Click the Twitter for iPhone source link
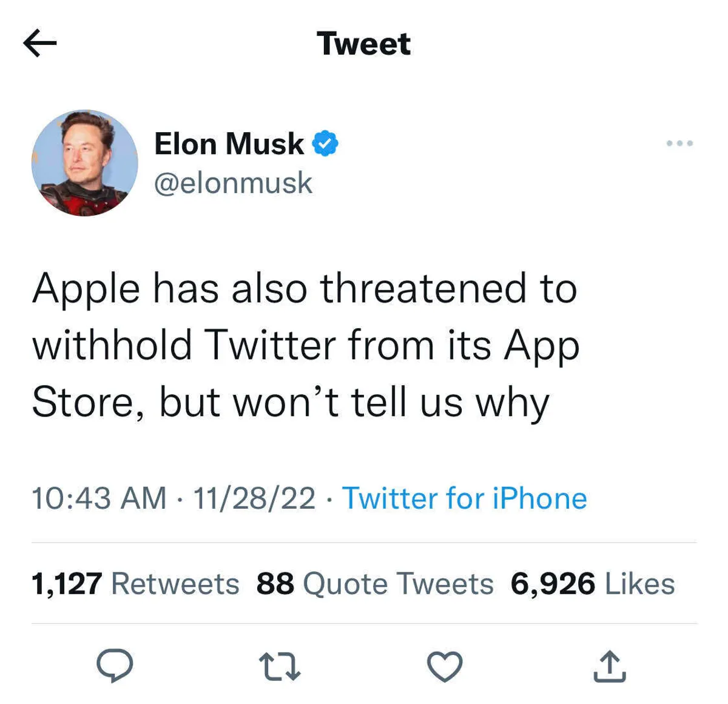The height and width of the screenshot is (704, 728). click(465, 498)
